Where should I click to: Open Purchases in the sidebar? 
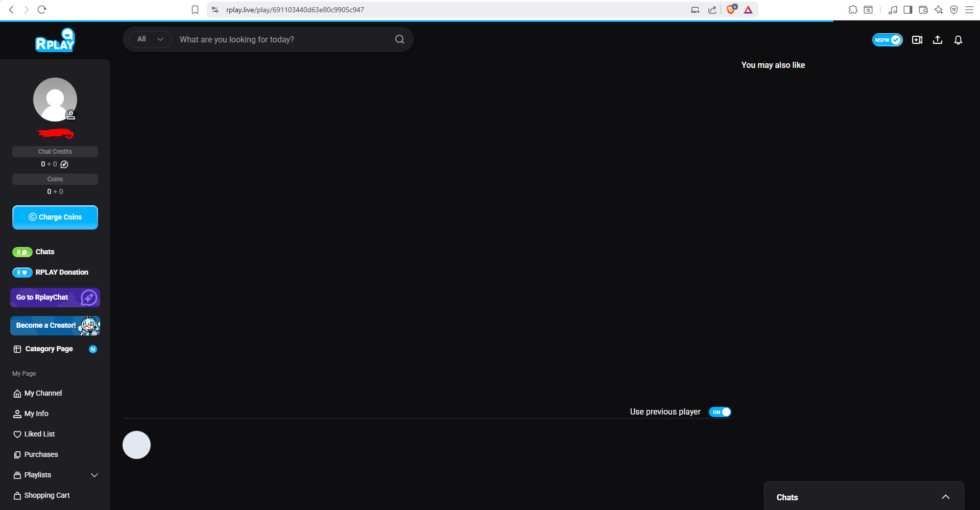coord(36,455)
